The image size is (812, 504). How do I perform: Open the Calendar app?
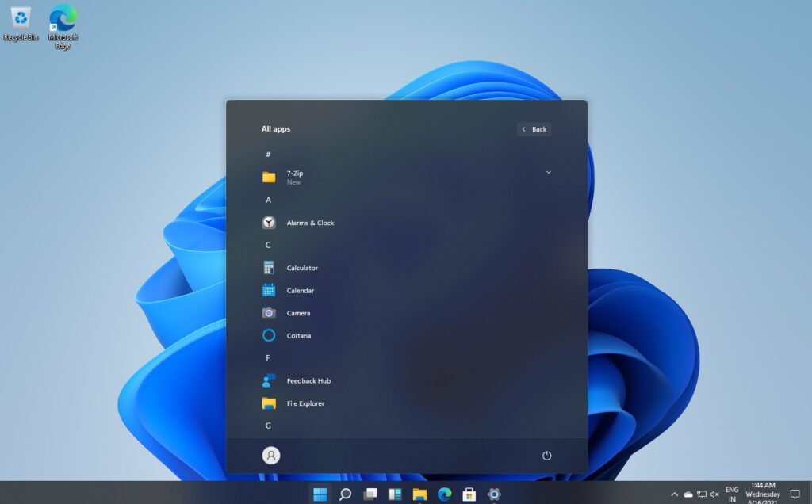[x=301, y=290]
